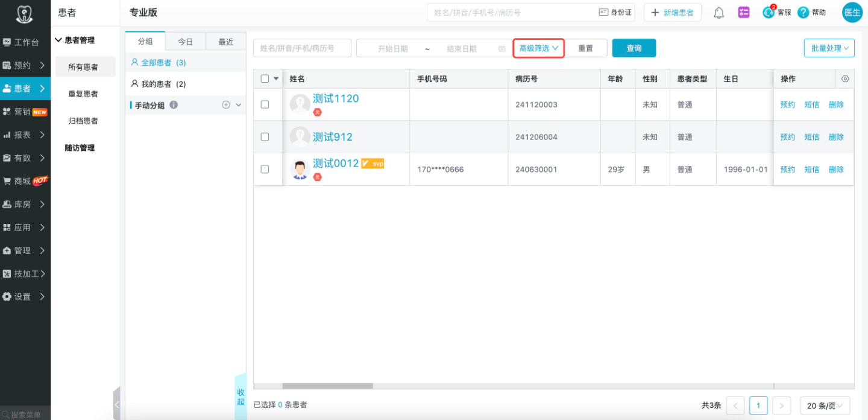Click the 身份证 ID card reader button
The image size is (868, 420).
tap(615, 13)
